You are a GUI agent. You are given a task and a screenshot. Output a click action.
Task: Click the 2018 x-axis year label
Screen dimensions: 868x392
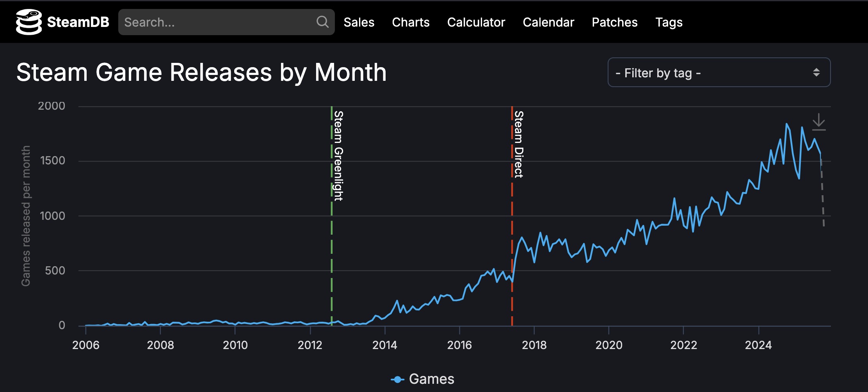[534, 345]
